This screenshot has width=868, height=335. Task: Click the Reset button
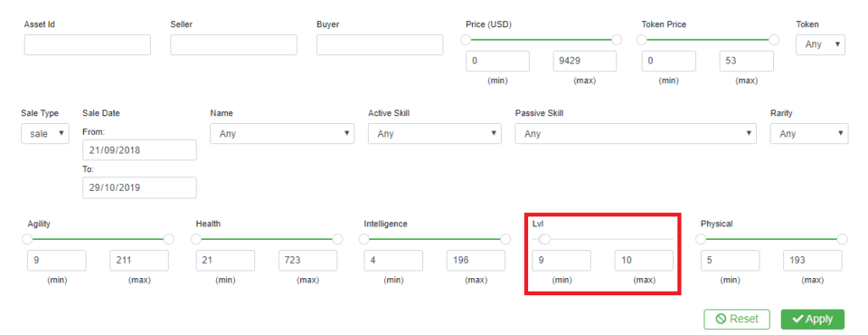[x=737, y=319]
